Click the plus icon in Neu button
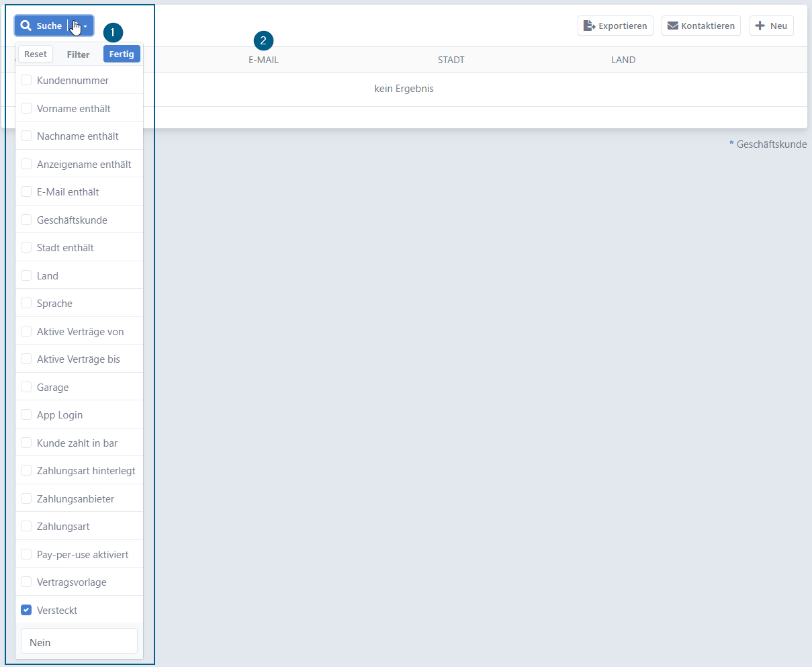 (x=760, y=26)
